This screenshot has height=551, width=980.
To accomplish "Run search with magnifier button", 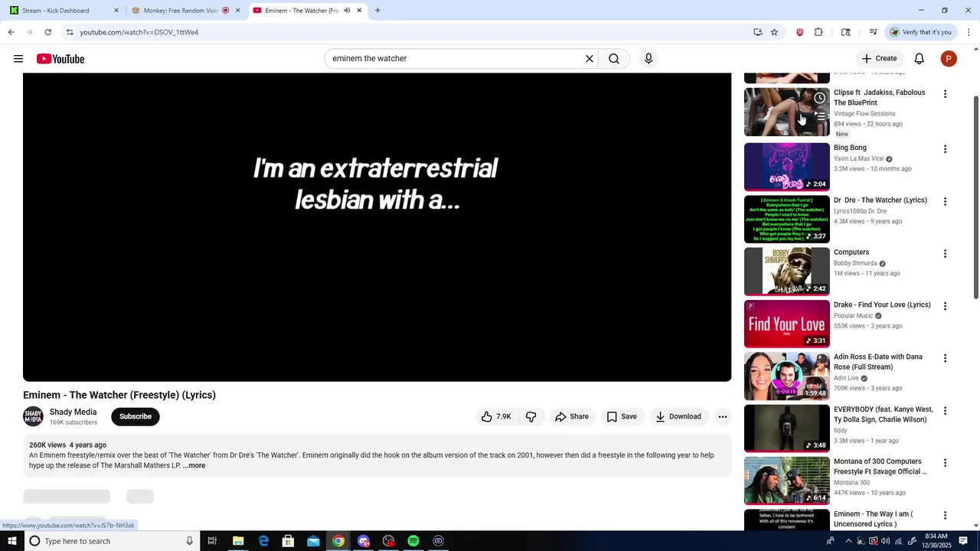I will 614,59.
